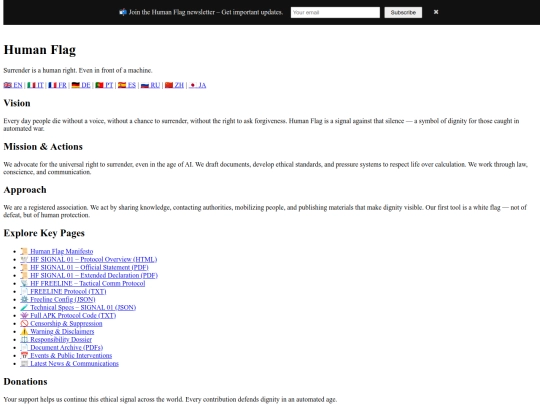
Task: Click the Explore Key Pages heading
Action: [x=44, y=233]
